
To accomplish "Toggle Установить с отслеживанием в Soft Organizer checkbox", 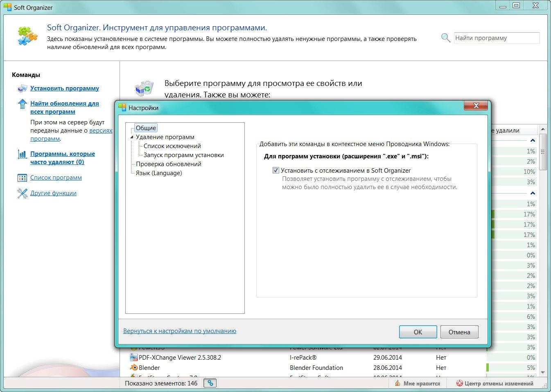I will (275, 170).
